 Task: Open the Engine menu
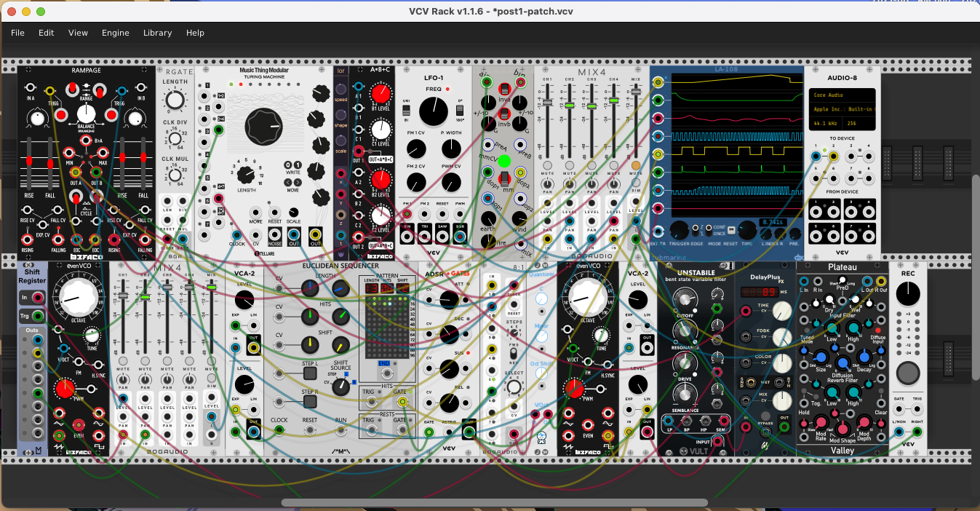click(116, 33)
